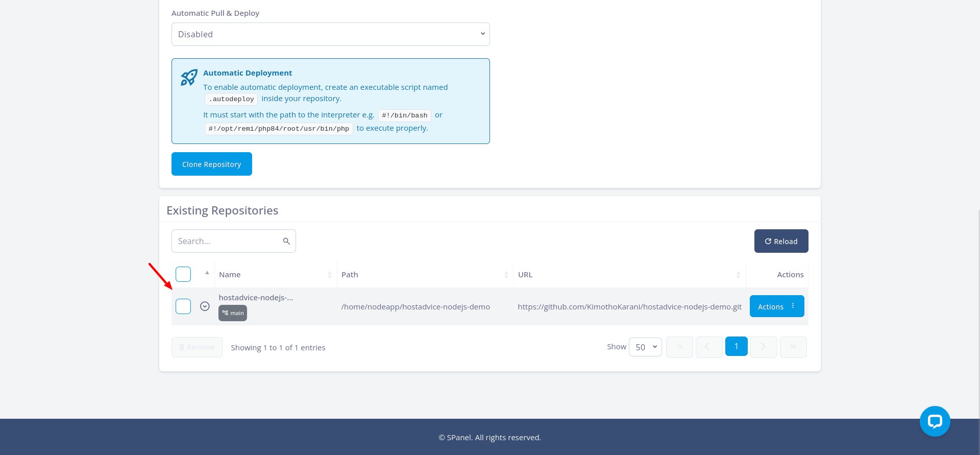Image resolution: width=980 pixels, height=455 pixels.
Task: Click the .autodeploy code snippet
Action: [x=231, y=99]
